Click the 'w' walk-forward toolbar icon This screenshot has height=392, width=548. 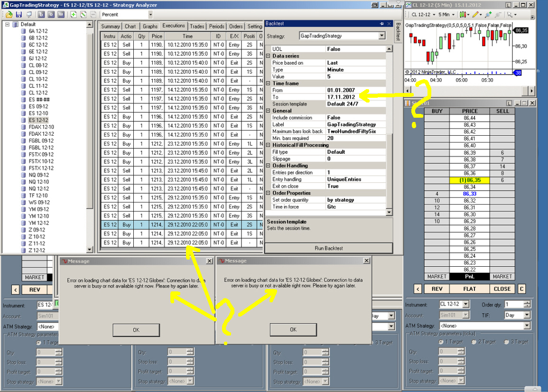pos(61,15)
